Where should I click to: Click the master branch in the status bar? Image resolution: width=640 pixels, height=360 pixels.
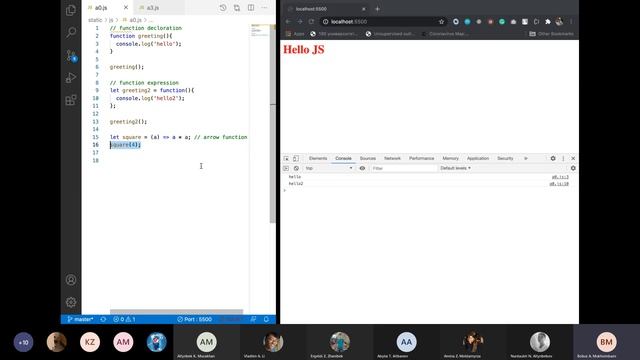(x=80, y=319)
